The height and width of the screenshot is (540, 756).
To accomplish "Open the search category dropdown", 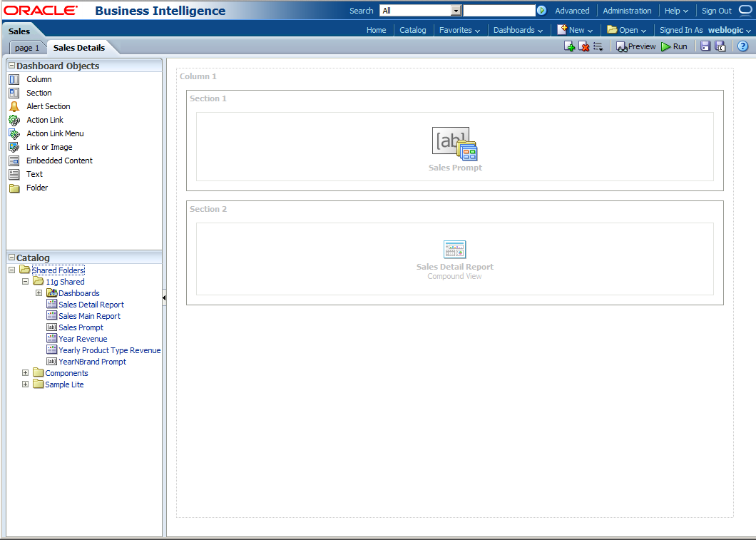I will (x=455, y=10).
